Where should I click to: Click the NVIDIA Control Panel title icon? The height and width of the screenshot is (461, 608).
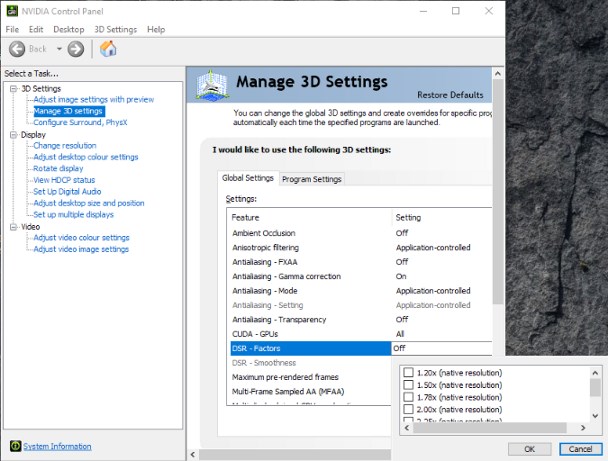click(12, 11)
